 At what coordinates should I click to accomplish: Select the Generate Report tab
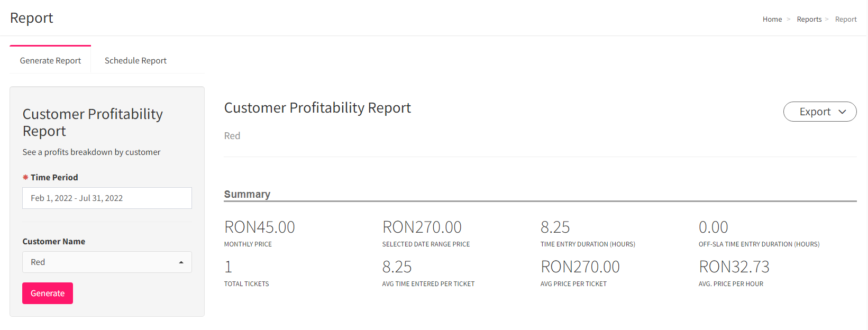pos(50,60)
